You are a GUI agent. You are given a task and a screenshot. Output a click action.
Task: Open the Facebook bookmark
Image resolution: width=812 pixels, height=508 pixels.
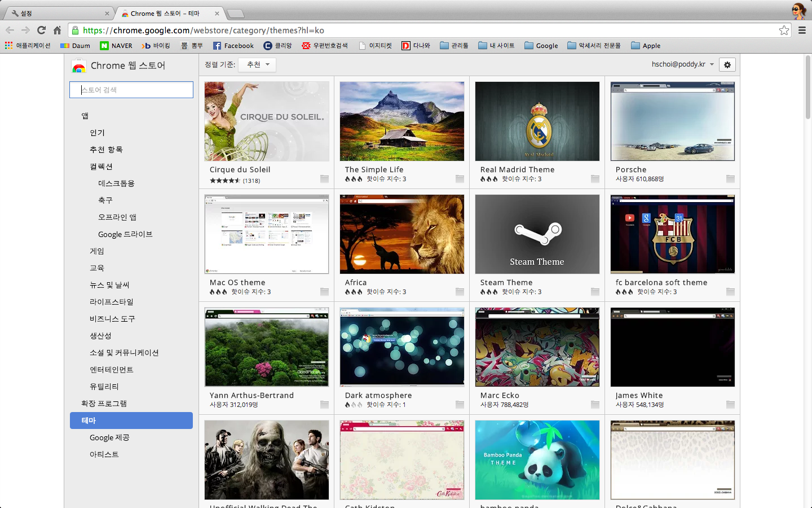coord(233,46)
